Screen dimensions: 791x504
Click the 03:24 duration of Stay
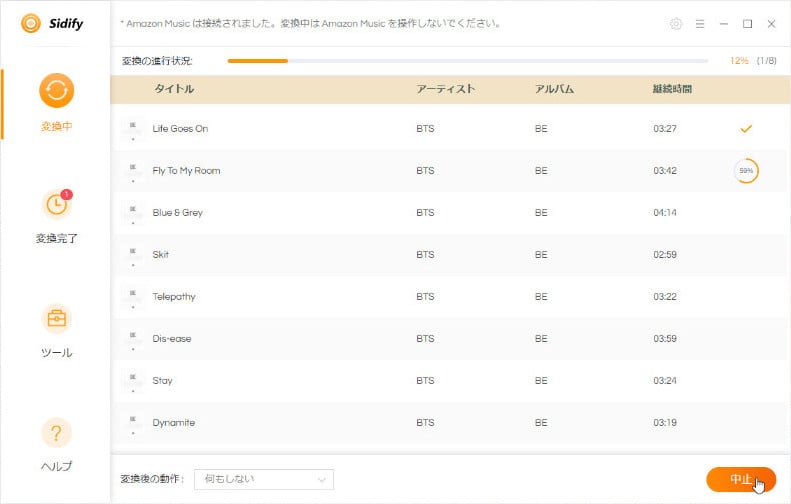665,380
